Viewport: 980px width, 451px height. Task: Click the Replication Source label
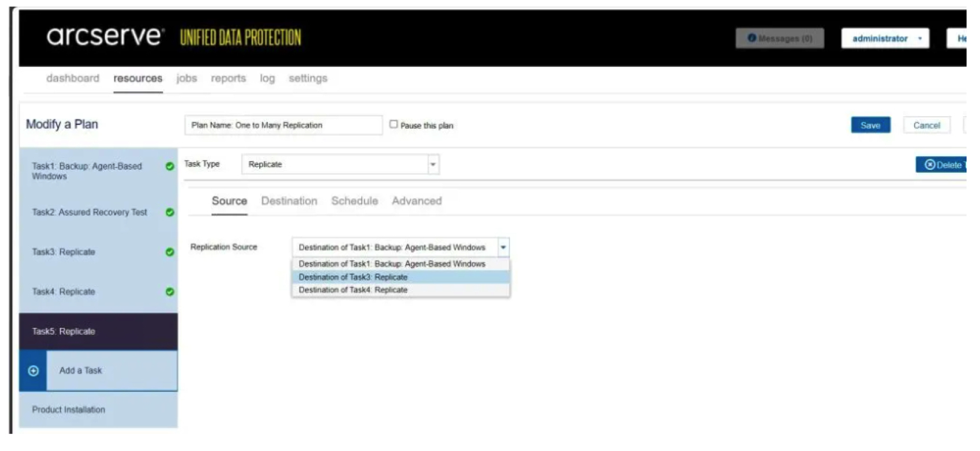(x=224, y=247)
